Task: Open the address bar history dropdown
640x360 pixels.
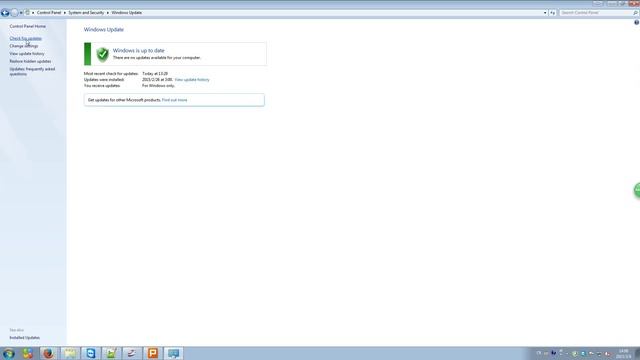Action: [545, 13]
